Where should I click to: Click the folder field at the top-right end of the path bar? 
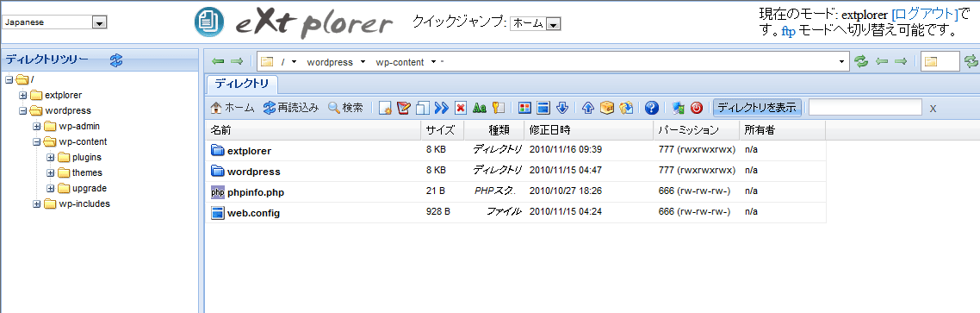coord(941,61)
